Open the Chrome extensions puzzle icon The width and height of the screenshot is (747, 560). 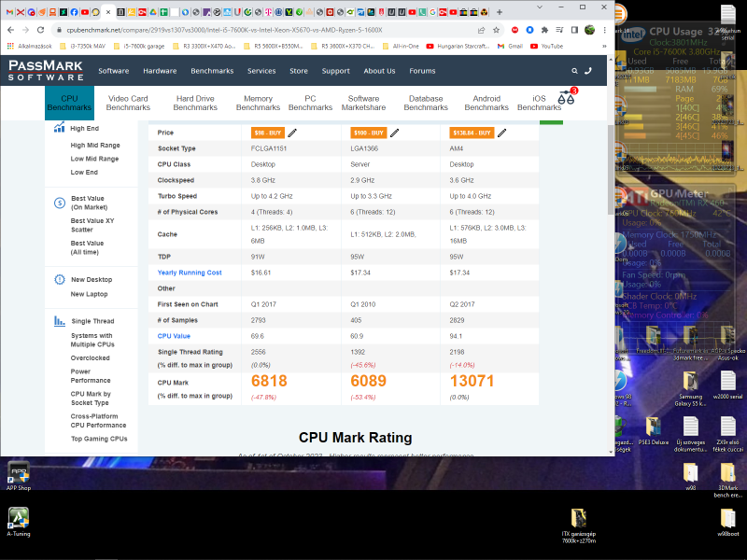click(544, 30)
